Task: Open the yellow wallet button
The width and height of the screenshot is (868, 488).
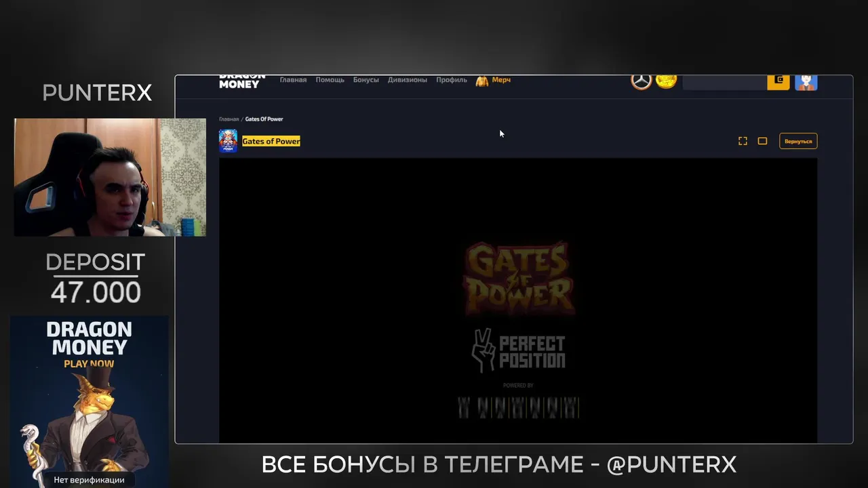Action: 778,82
